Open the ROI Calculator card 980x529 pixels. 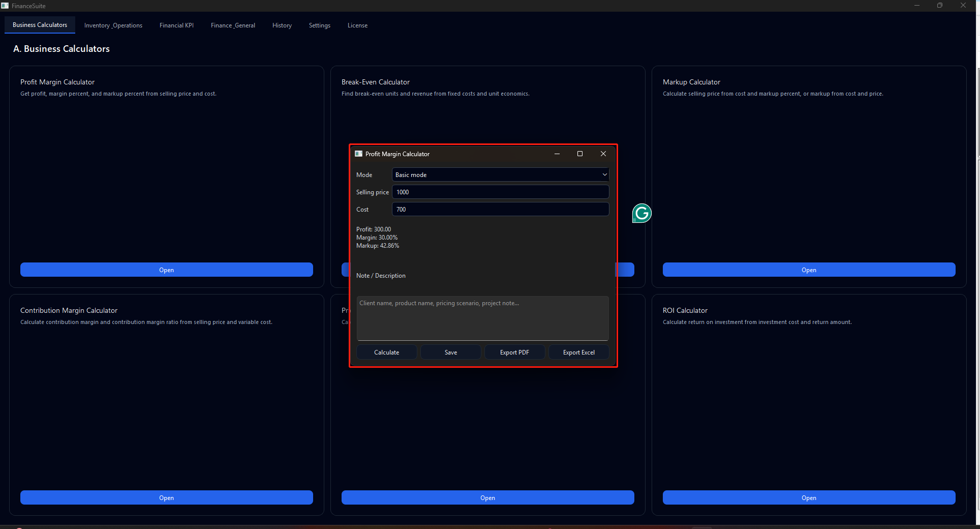point(809,497)
